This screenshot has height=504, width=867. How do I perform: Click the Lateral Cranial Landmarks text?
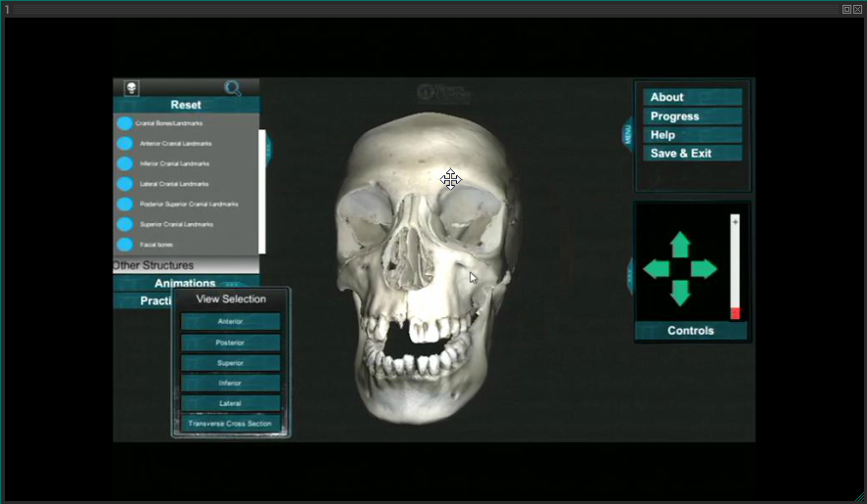pyautogui.click(x=174, y=184)
